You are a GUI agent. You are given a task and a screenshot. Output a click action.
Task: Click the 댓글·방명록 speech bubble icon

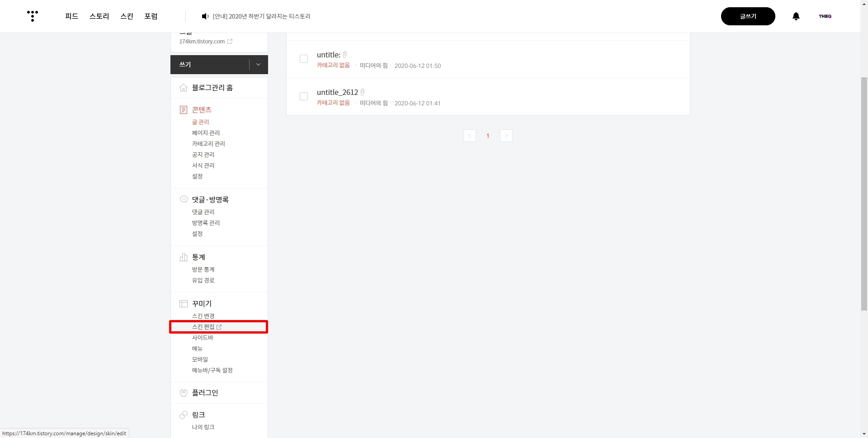tap(184, 199)
